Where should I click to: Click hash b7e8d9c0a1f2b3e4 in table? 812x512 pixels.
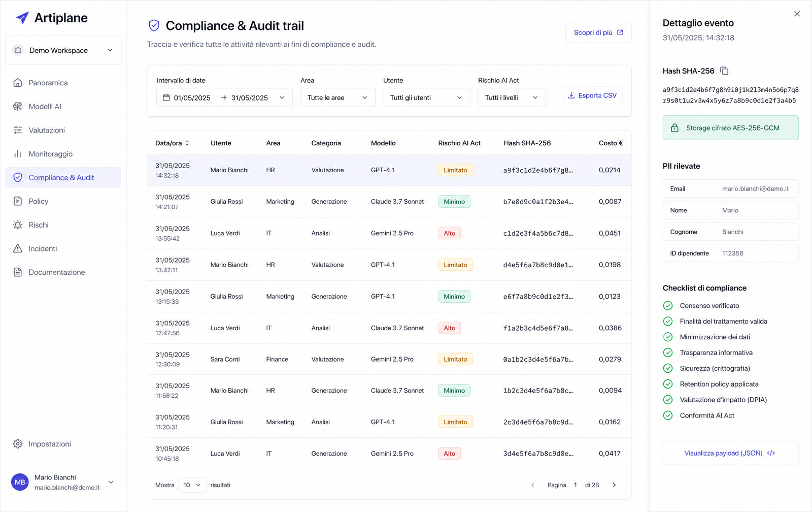point(538,202)
